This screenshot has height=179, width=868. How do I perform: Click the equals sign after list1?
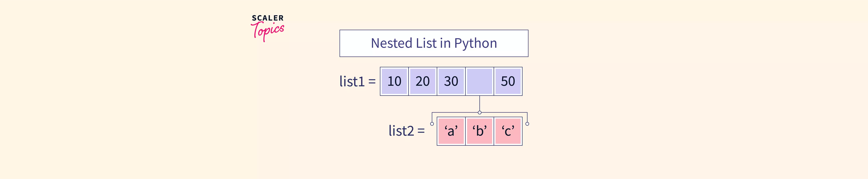pyautogui.click(x=372, y=82)
